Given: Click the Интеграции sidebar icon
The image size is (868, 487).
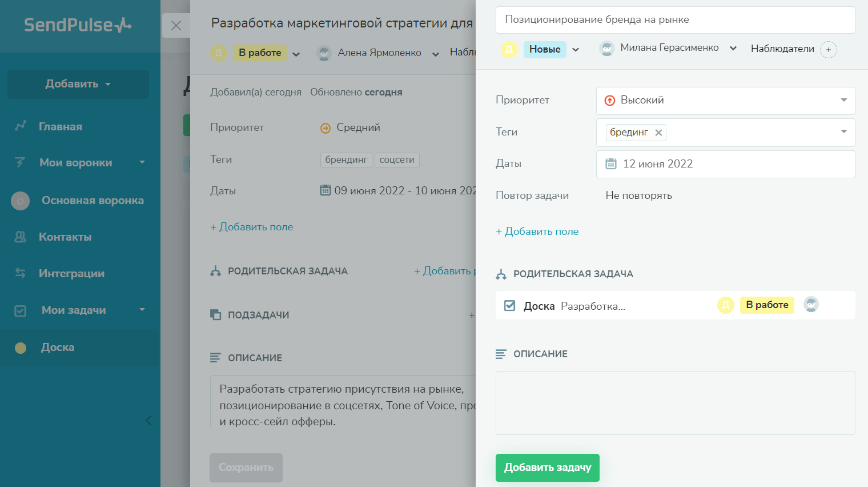Looking at the screenshot, I should point(20,273).
